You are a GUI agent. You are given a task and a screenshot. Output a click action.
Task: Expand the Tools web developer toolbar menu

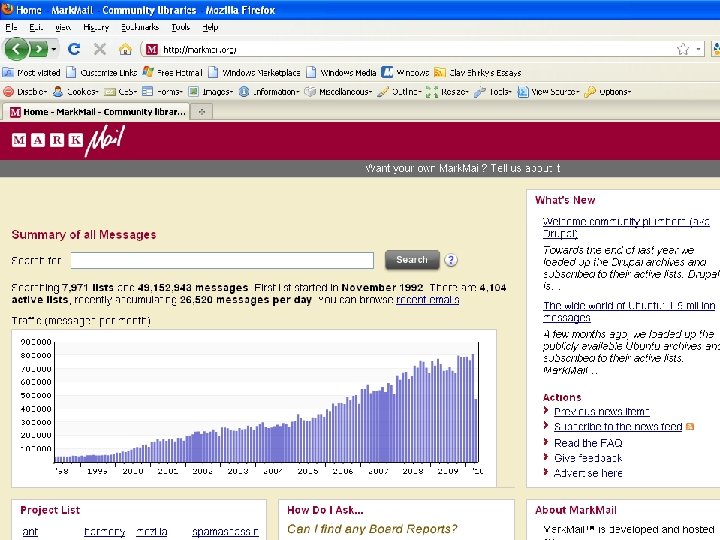point(493,92)
